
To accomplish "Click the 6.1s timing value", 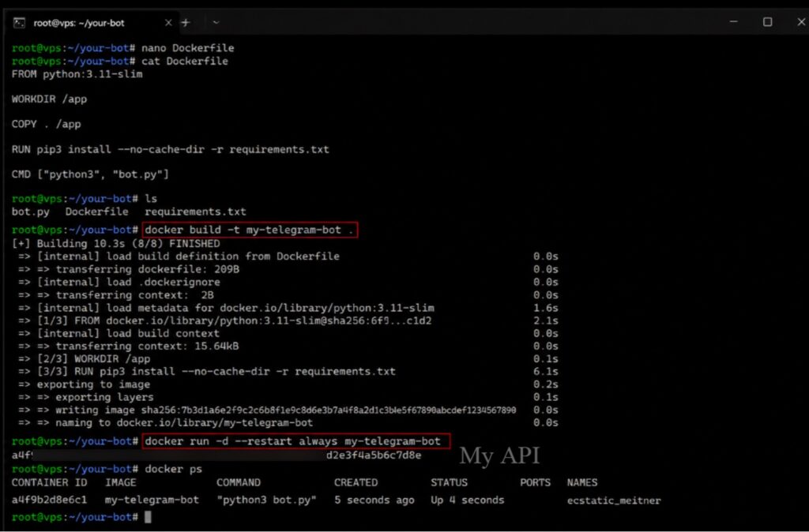I will tap(546, 371).
